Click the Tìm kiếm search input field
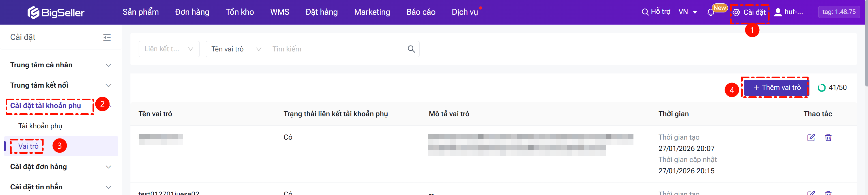 tap(337, 49)
